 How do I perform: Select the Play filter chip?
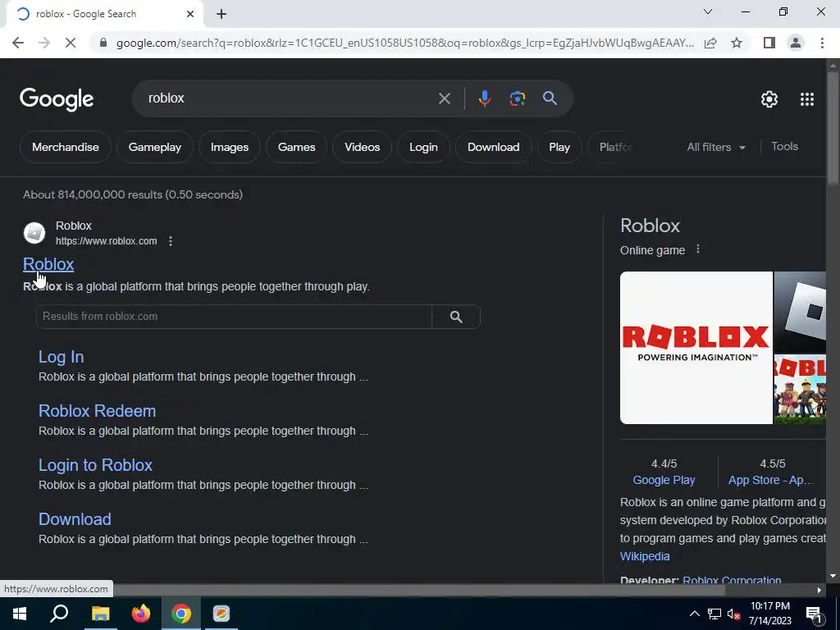tap(559, 147)
